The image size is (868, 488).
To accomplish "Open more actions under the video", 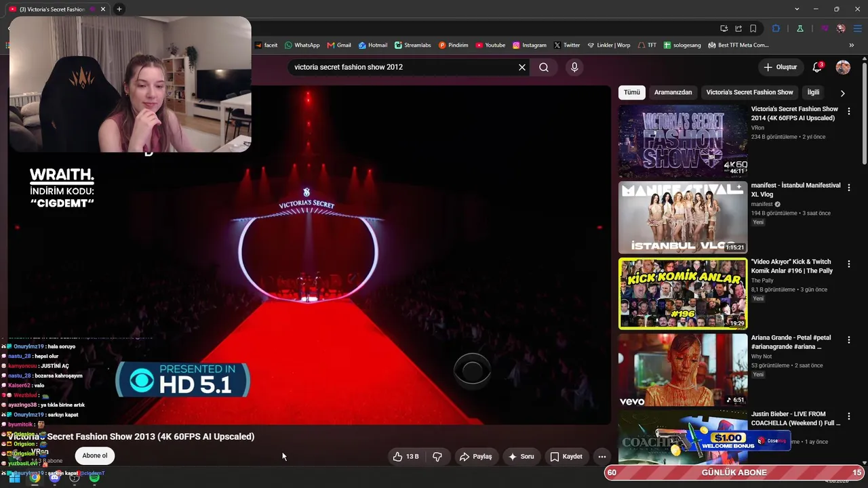I will 601,457.
